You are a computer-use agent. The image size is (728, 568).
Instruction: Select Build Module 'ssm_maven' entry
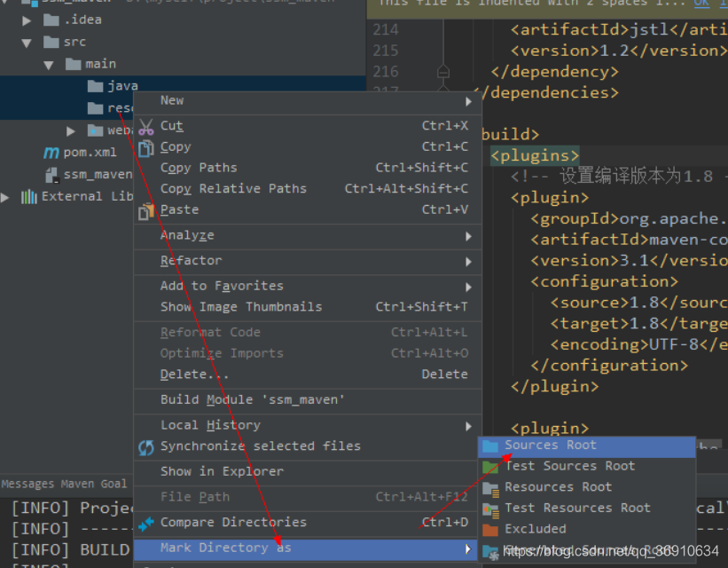(308, 400)
